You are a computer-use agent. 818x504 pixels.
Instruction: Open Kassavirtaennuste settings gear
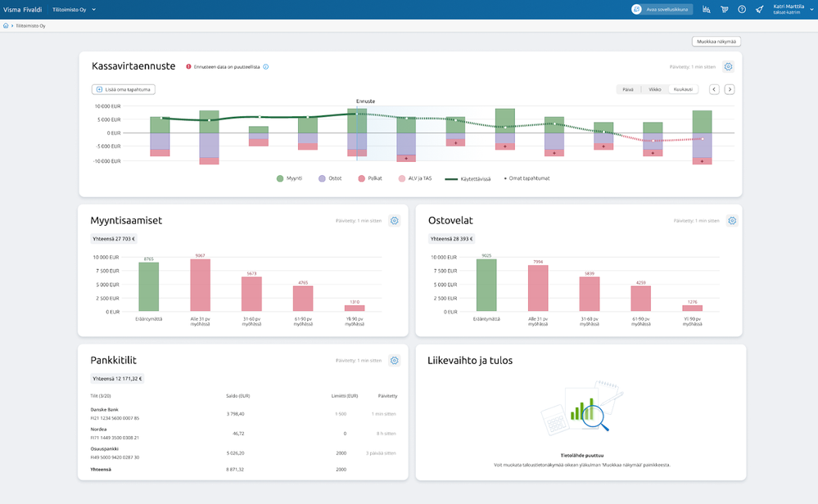pos(728,67)
